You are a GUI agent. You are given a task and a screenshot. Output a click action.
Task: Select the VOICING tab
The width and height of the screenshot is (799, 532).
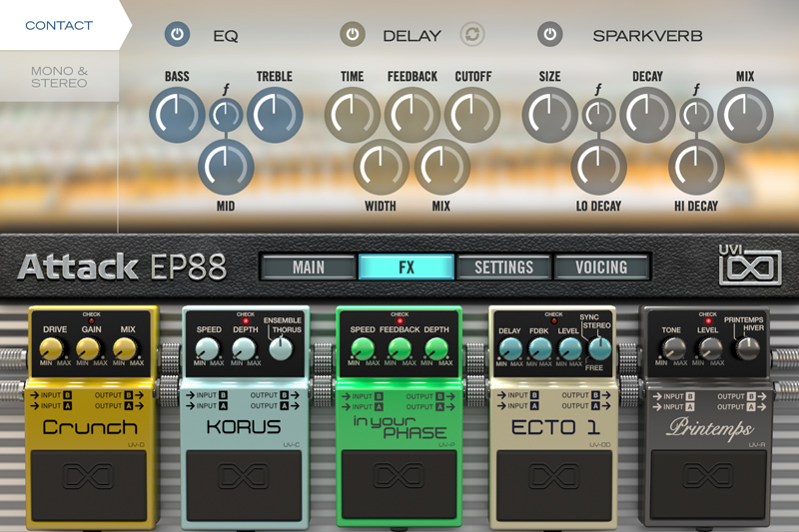click(x=601, y=267)
